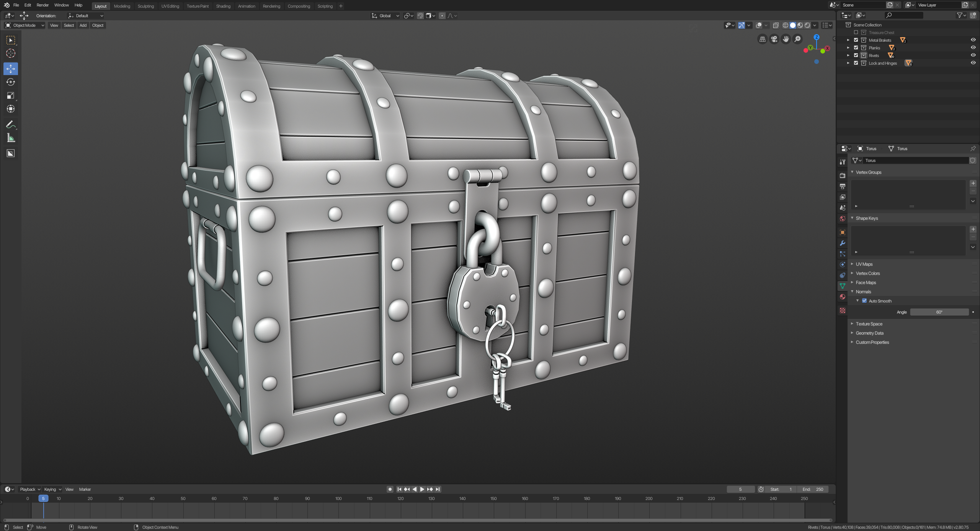Expand the UV Maps panel
Screen dimensions: 980x531
coord(864,264)
